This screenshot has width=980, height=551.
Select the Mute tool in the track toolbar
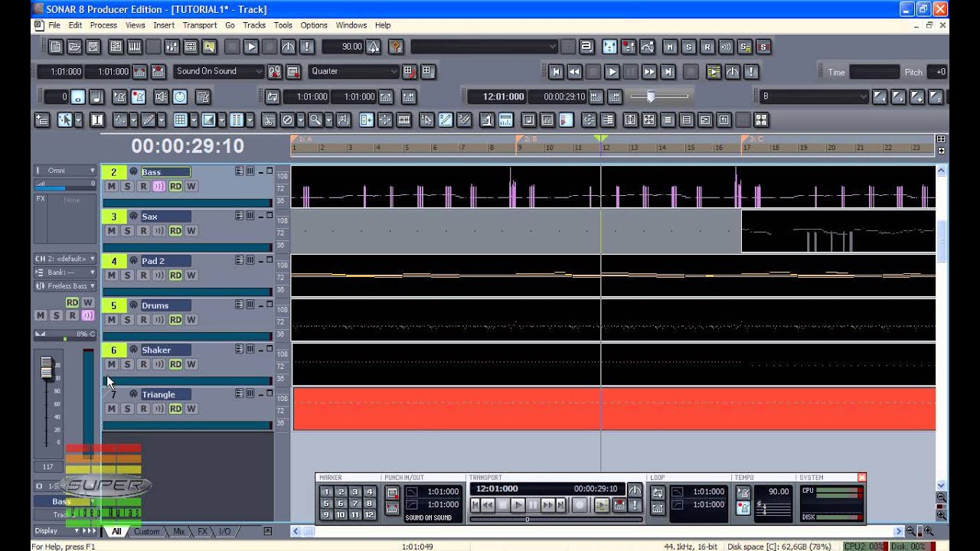(x=287, y=120)
